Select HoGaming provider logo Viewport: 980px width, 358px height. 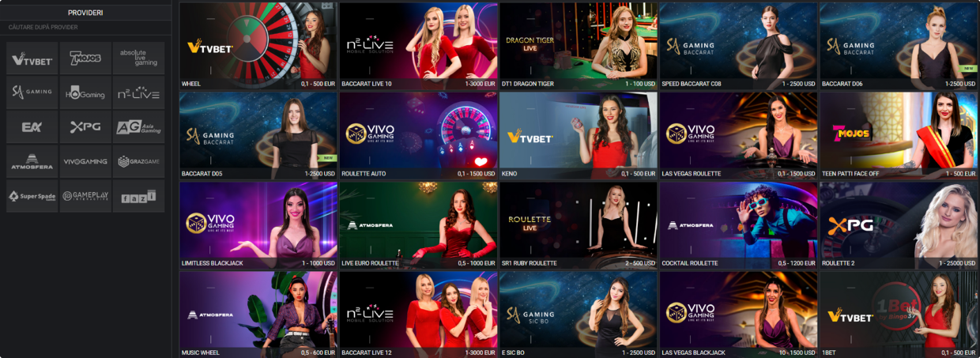click(85, 92)
